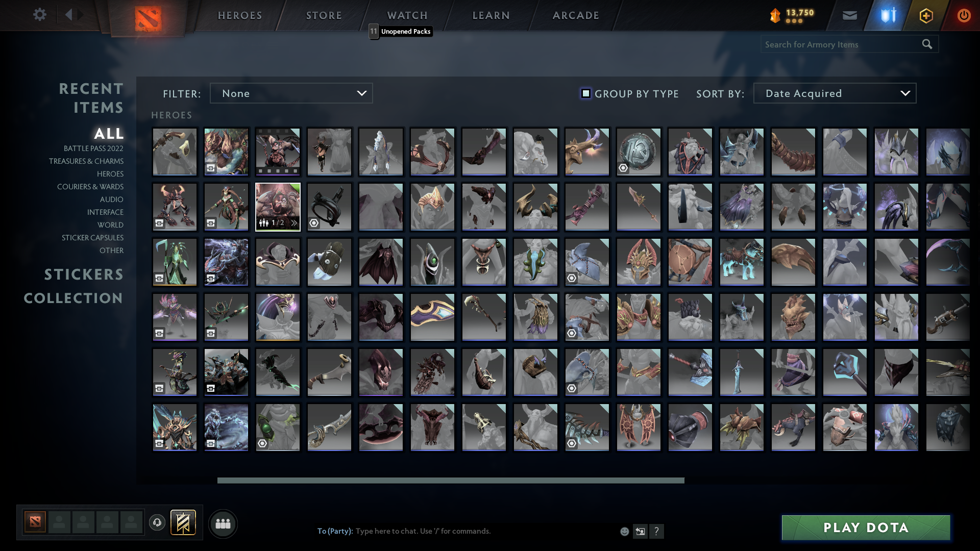Select Couriers & Wards in the sidebar
This screenshot has width=980, height=551.
pyautogui.click(x=90, y=187)
